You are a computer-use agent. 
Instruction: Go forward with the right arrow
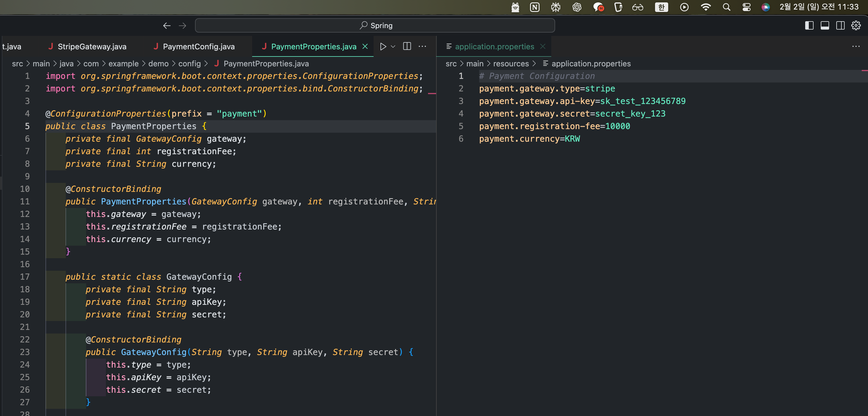point(182,26)
